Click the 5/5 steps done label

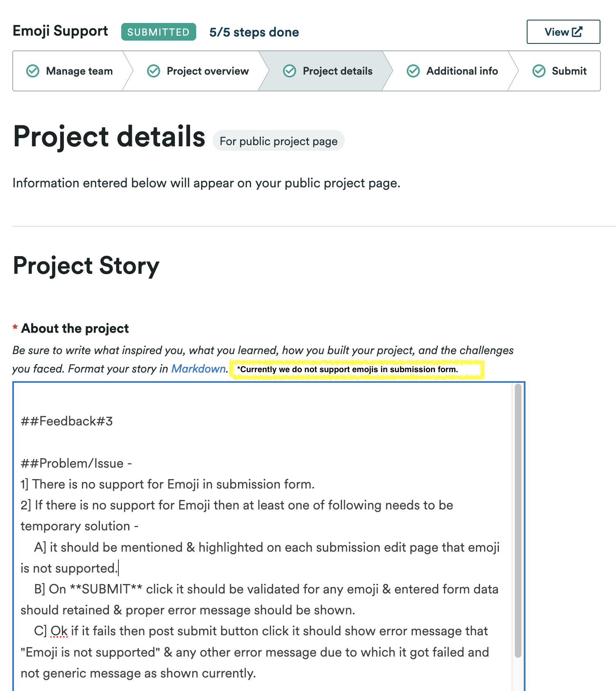(x=254, y=32)
